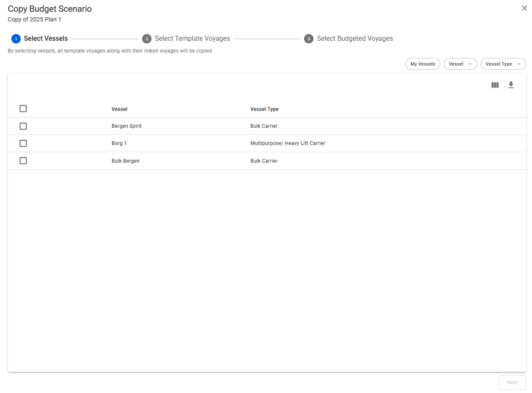The width and height of the screenshot is (532, 393).
Task: Tick the Bergen Spirit checkbox
Action: tap(23, 126)
